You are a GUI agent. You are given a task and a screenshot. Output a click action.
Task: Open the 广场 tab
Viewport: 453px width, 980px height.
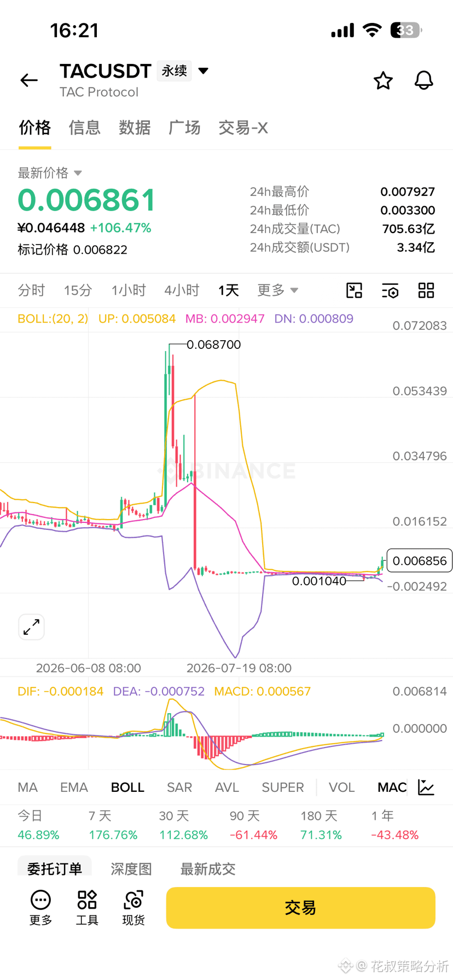(184, 127)
